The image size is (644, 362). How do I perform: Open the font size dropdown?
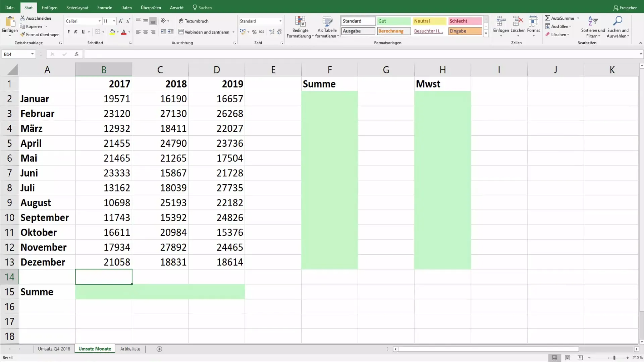coord(114,21)
